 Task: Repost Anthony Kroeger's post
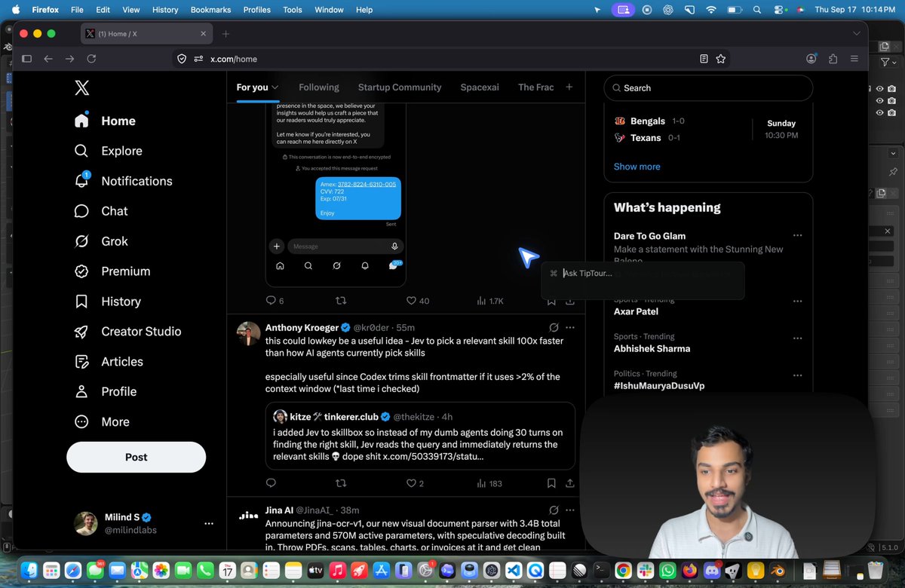tap(340, 483)
